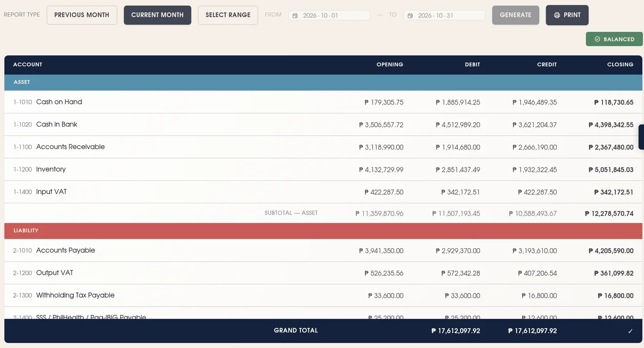
Task: Click the Debit column header
Action: [472, 64]
